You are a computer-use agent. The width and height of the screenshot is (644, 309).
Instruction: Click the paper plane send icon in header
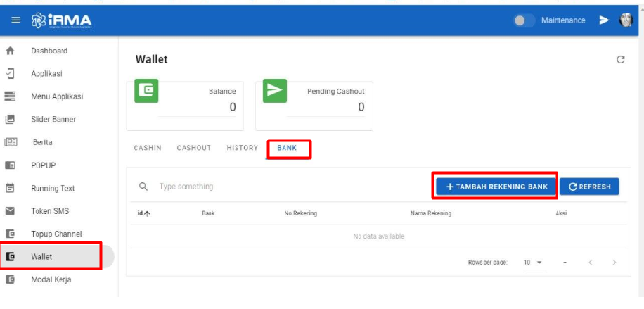tap(603, 20)
